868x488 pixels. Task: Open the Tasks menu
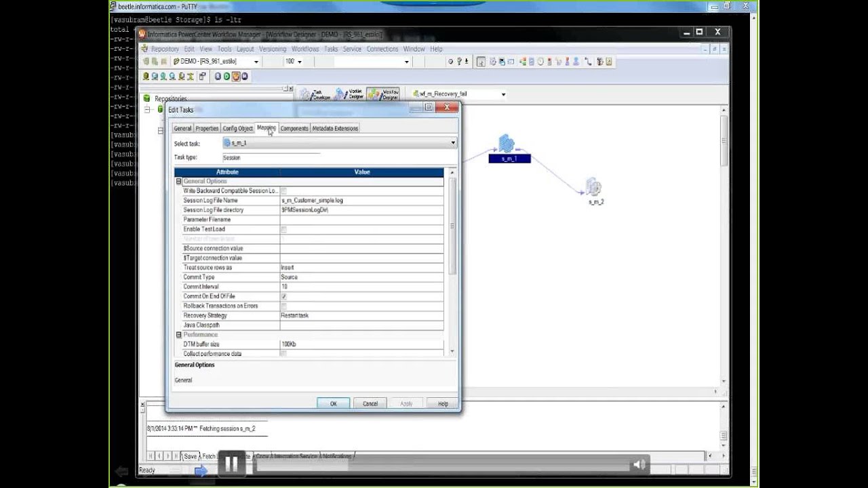pyautogui.click(x=331, y=49)
